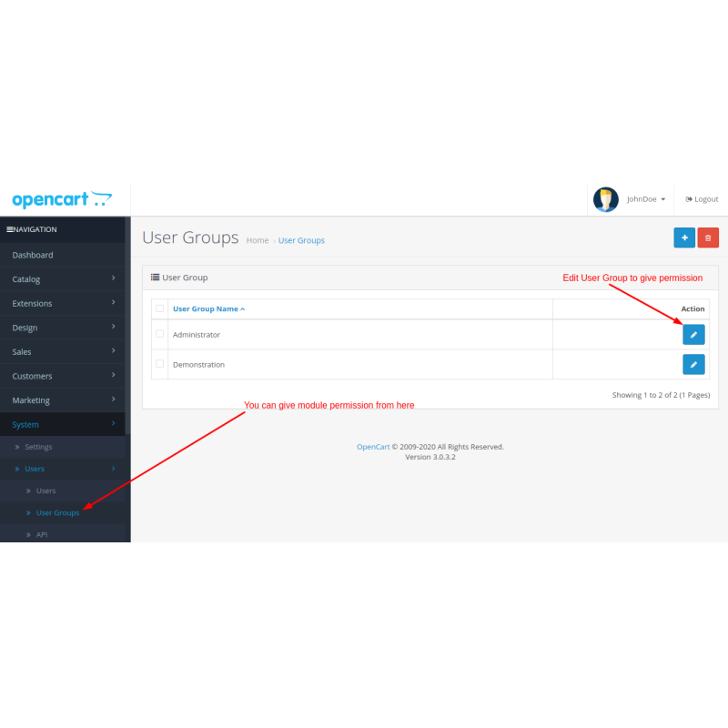This screenshot has height=728, width=728.
Task: Select the Add New plus icon
Action: [x=684, y=238]
